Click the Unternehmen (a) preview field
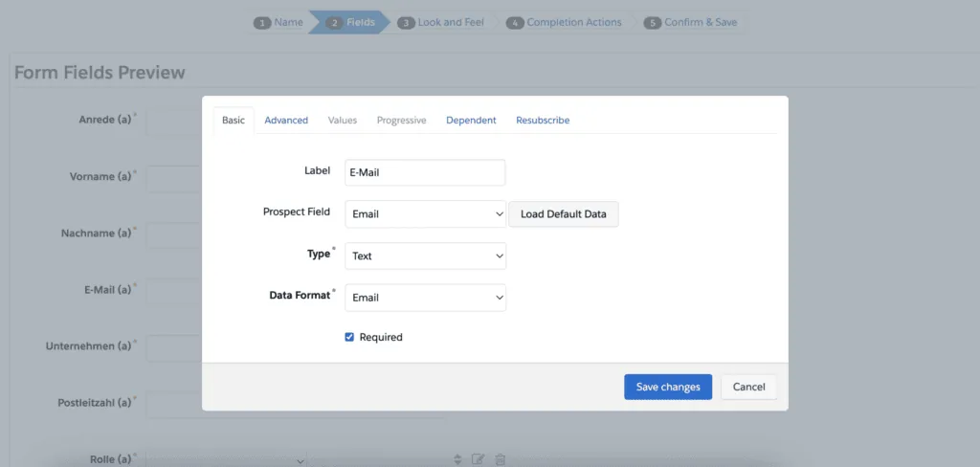Viewport: 980px width, 467px height. point(174,348)
